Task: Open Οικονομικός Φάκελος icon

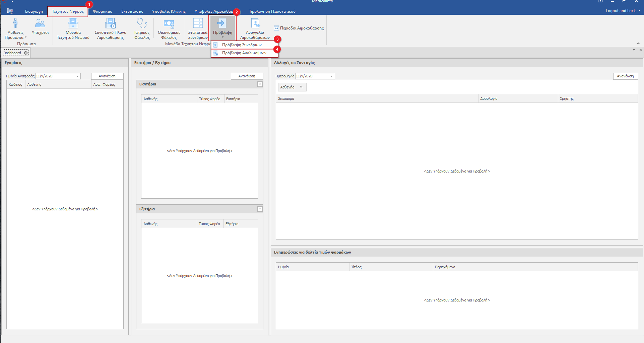Action: point(169,24)
